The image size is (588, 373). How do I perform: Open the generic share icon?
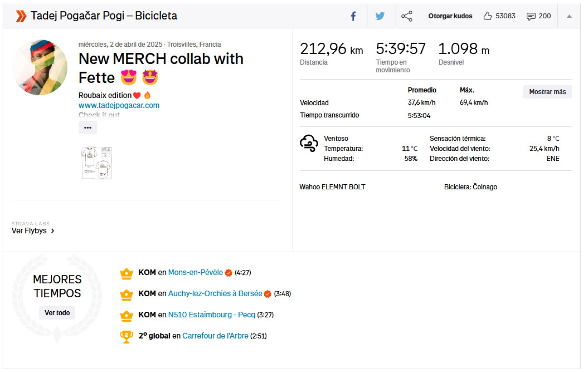point(406,16)
